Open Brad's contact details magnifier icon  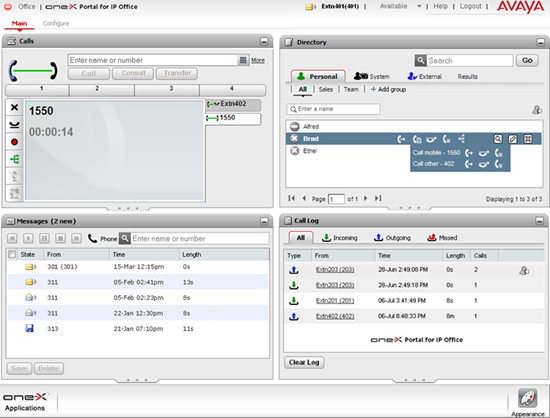point(498,139)
